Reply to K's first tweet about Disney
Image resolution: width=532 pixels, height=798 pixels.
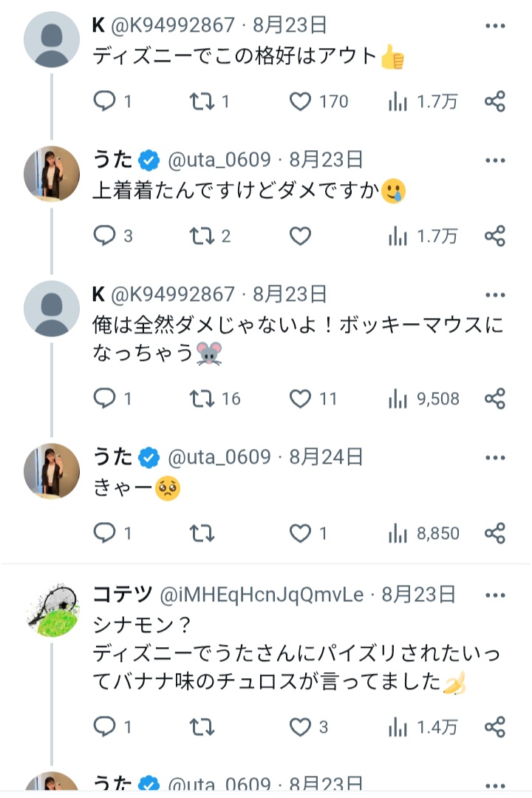tap(105, 101)
